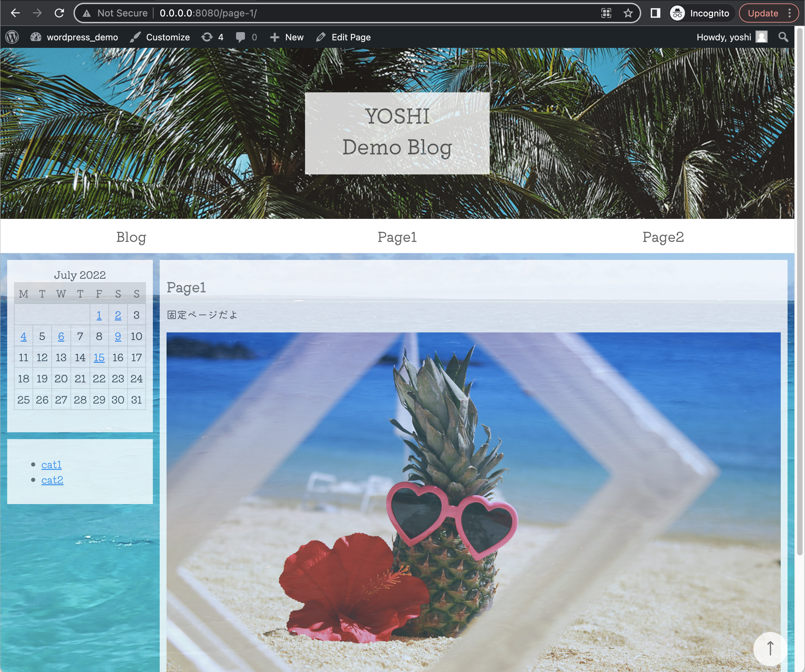Click the YOSHI Demo Blog site title

397,133
